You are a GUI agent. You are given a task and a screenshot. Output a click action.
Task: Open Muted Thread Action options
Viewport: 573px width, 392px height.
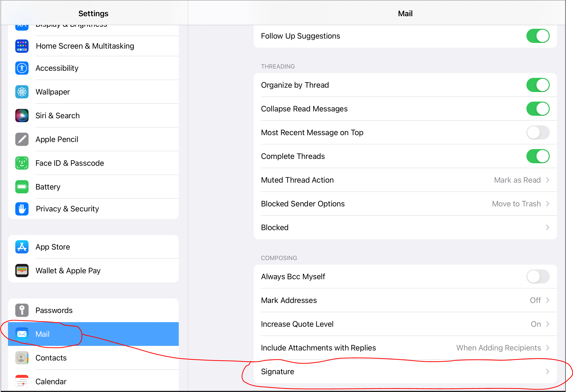405,180
